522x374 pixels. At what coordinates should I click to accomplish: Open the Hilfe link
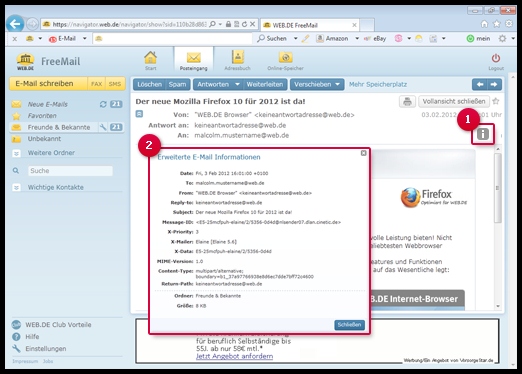[32, 337]
